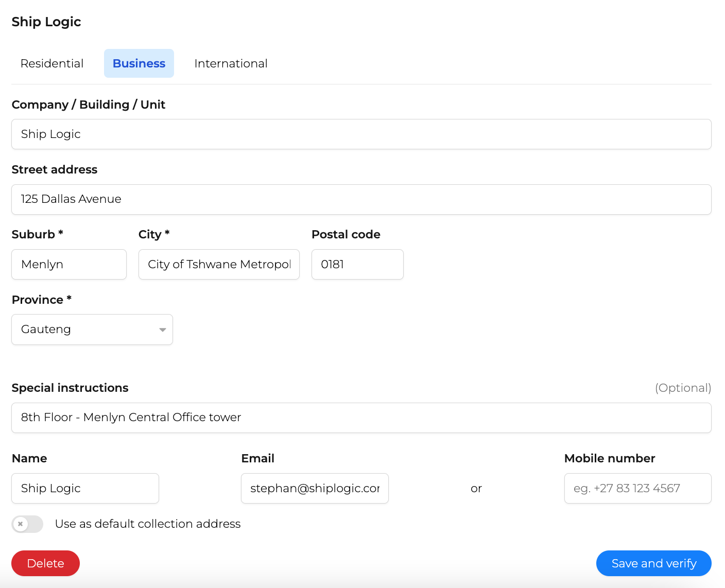Click the (Optional) label text
Image resolution: width=725 pixels, height=588 pixels.
click(x=683, y=388)
